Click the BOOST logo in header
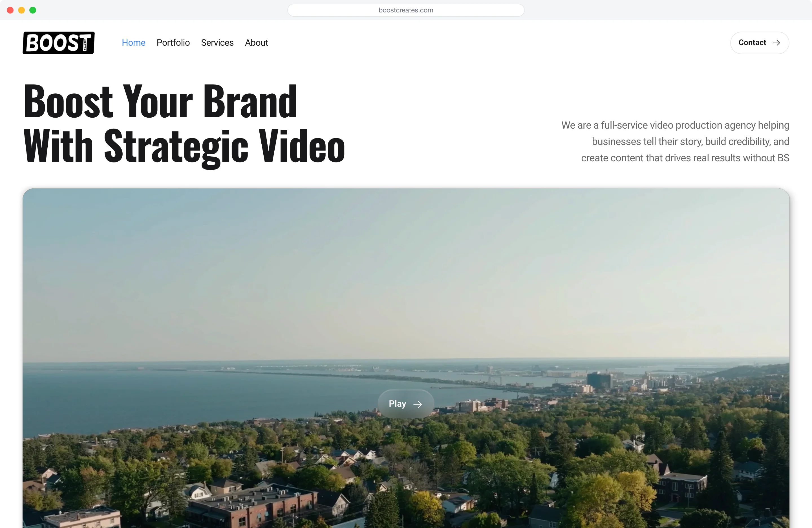Screen dimensions: 812x528 coord(59,43)
